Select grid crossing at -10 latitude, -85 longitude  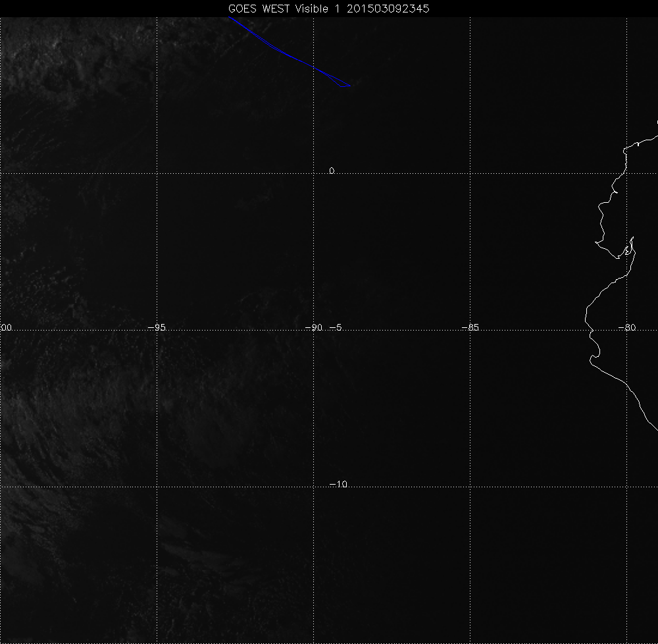470,487
